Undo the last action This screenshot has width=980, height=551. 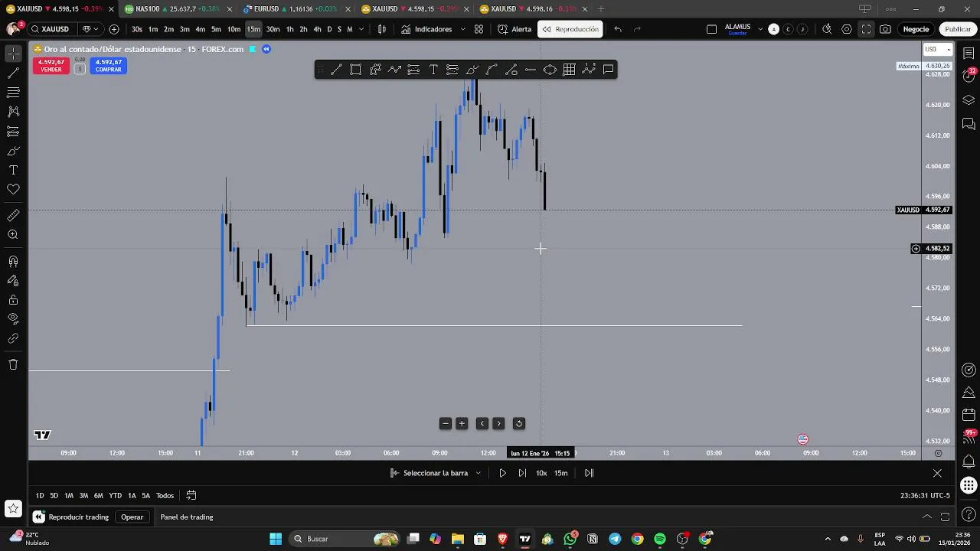(618, 29)
